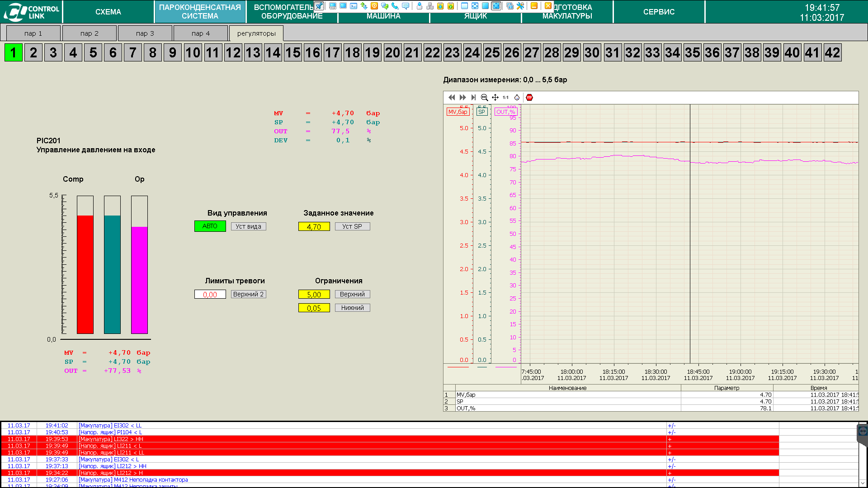Select regulator number 7
Screen dimensions: 868x488
tap(133, 52)
